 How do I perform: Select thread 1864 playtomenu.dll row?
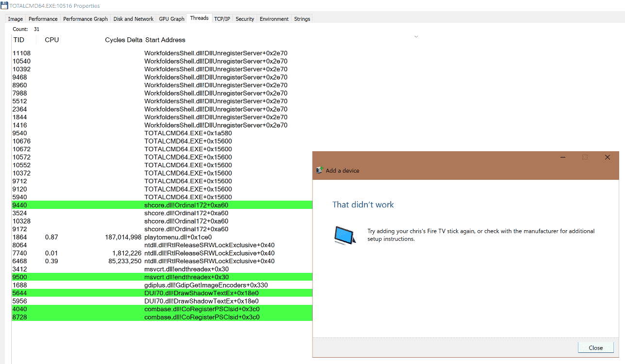(162, 237)
